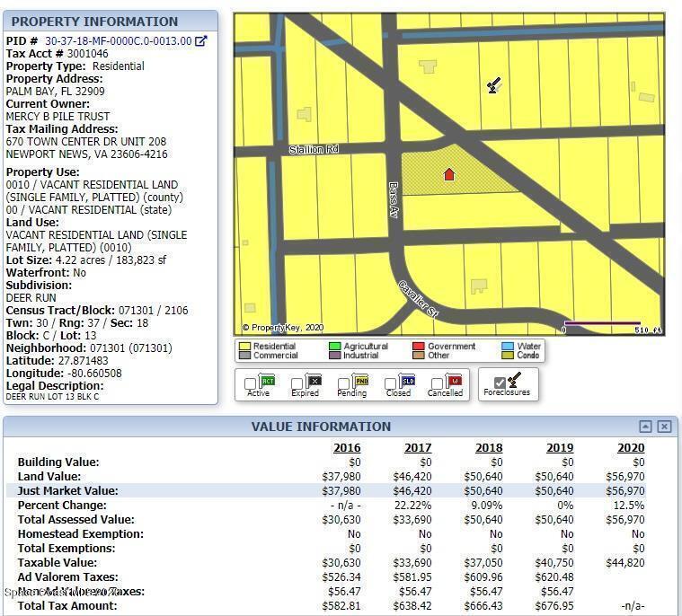
Task: Click the foreclosure gavel marker on map
Action: coord(492,86)
